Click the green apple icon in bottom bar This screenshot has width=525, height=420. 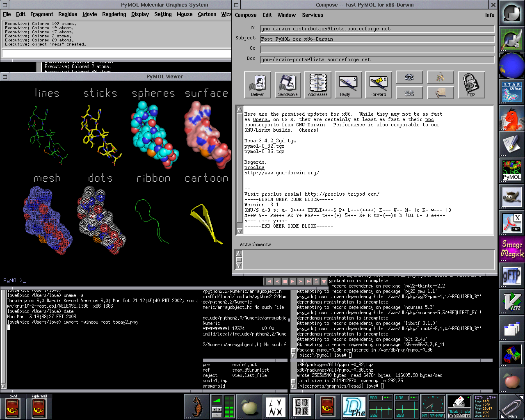click(x=249, y=407)
